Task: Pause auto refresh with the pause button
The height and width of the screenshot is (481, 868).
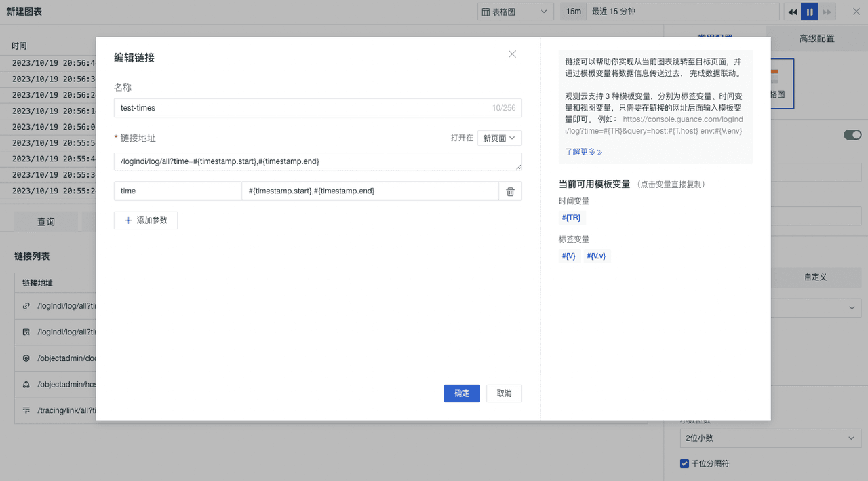Action: 809,12
